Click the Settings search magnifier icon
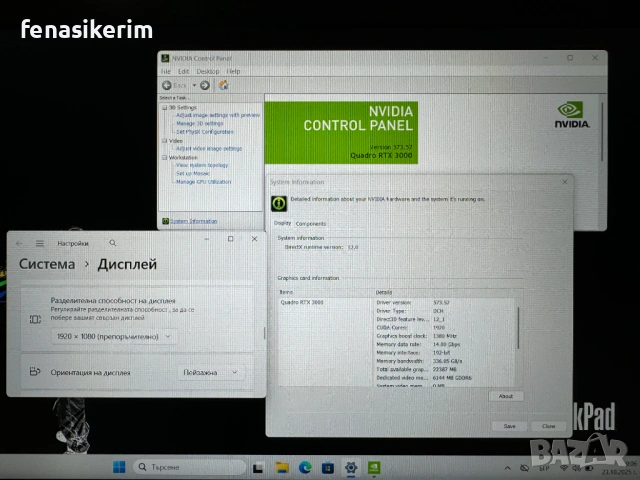Viewport: 640px width, 480px height. coord(113,243)
